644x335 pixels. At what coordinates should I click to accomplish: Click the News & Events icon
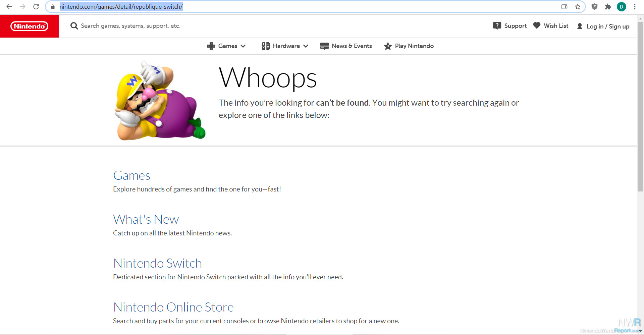(324, 46)
